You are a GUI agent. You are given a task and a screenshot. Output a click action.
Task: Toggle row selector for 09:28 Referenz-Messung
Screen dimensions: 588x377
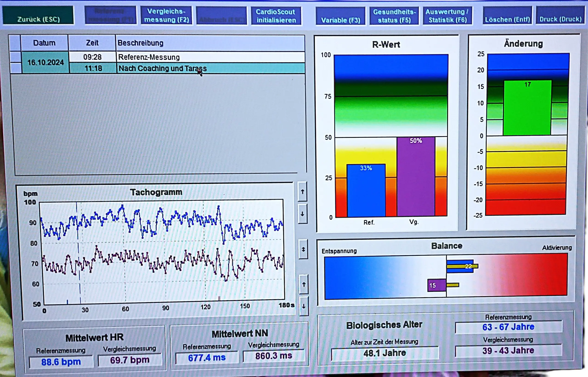coord(15,57)
